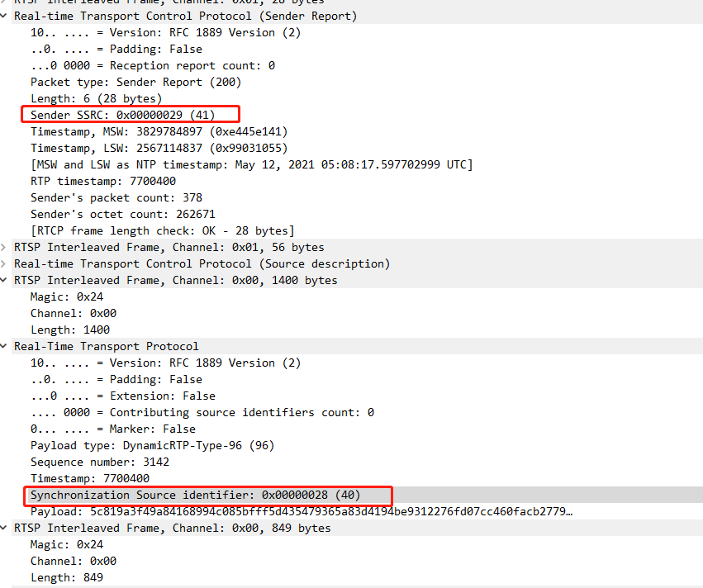Collapse the Sender Report protocol section
The height and width of the screenshot is (588, 703).
(x=5, y=16)
